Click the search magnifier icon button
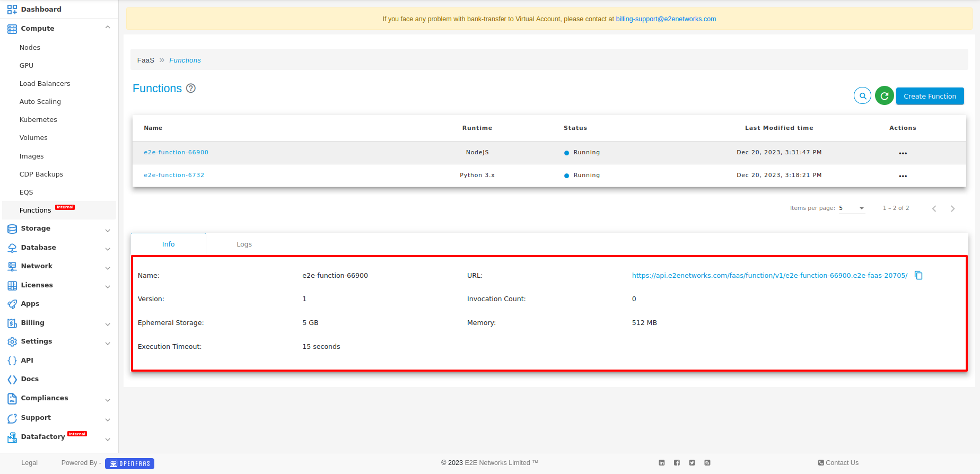The width and height of the screenshot is (980, 474). point(863,96)
